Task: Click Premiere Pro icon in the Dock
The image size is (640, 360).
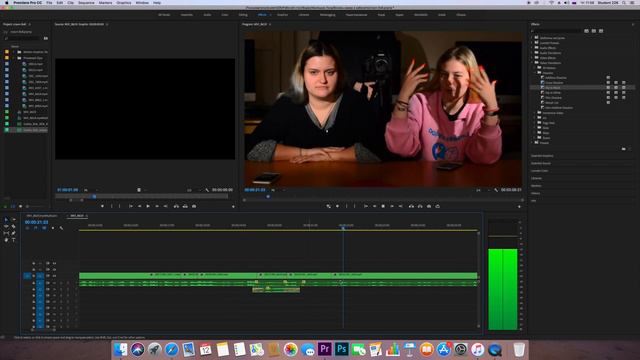Action: tap(325, 349)
